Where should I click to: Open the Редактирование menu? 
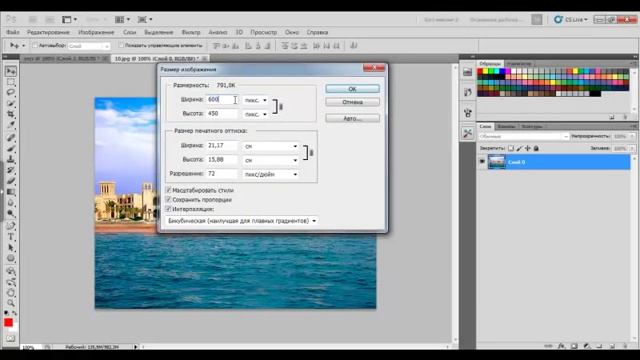(x=48, y=32)
